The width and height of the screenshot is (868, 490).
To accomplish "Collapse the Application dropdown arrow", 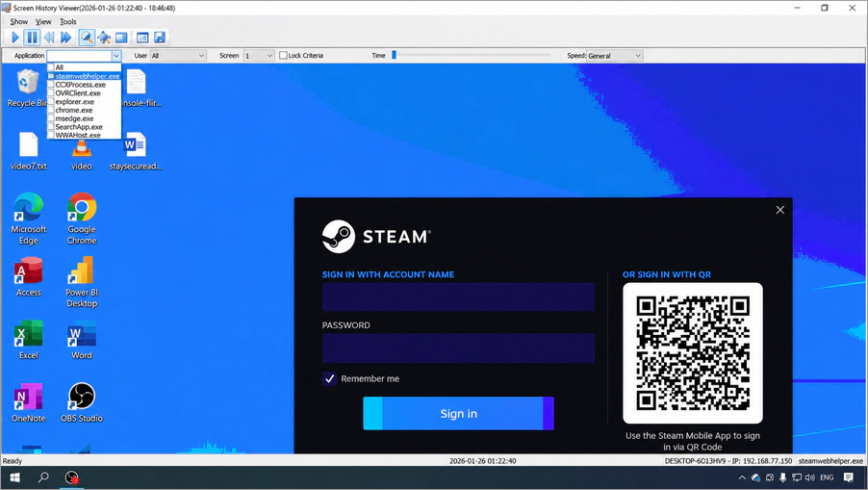I will (116, 56).
